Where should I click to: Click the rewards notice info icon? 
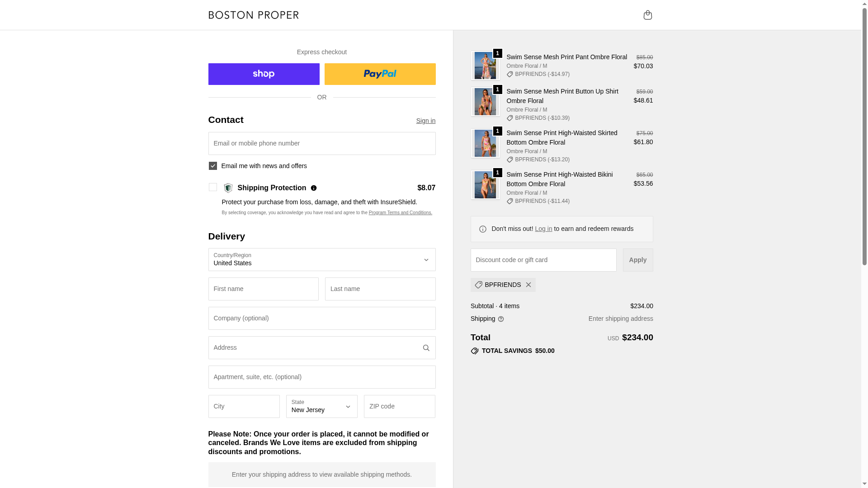tap(483, 229)
